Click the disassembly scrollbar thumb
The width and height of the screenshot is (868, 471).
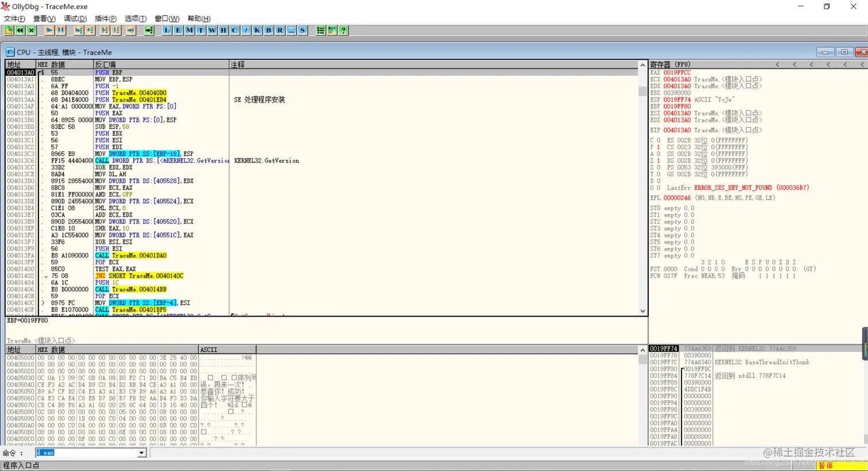642,91
